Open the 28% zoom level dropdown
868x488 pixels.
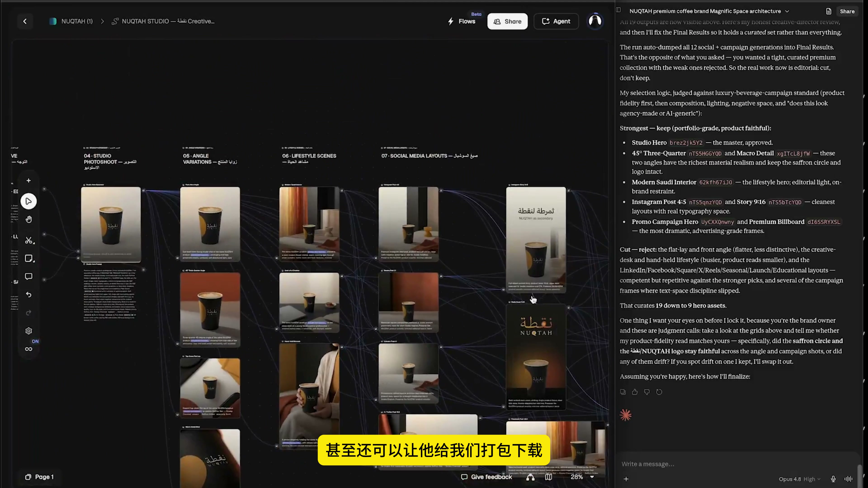tap(582, 477)
